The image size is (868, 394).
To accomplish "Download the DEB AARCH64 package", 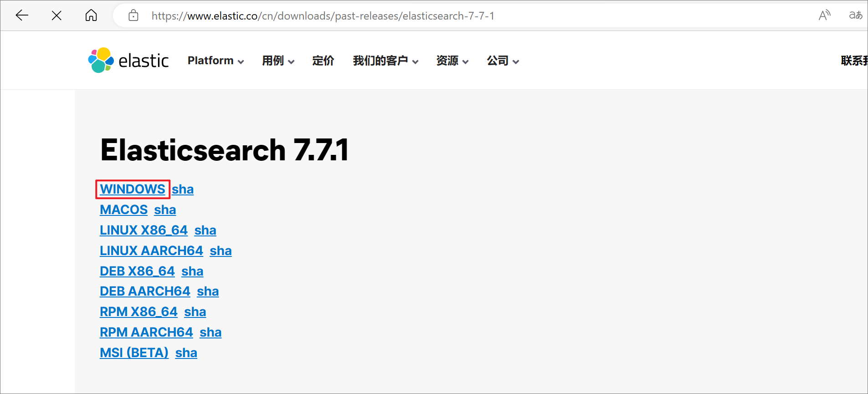I will [x=145, y=291].
